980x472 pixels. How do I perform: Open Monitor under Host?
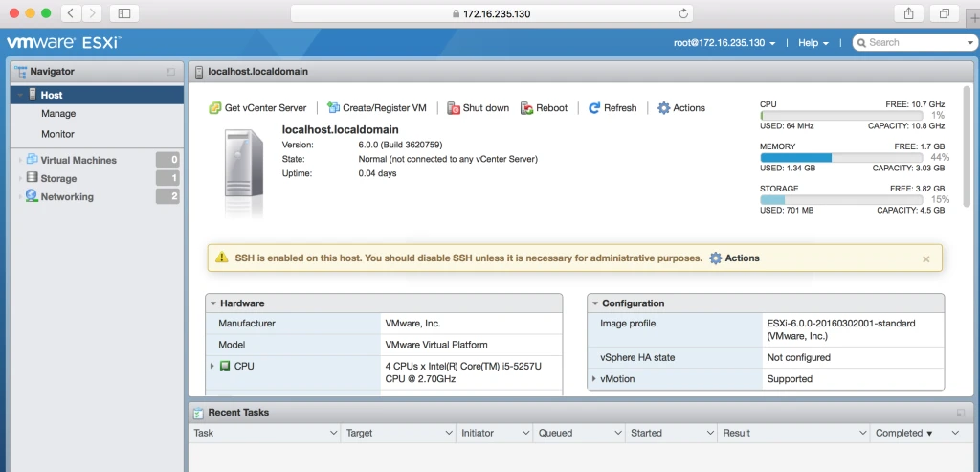[x=58, y=134]
